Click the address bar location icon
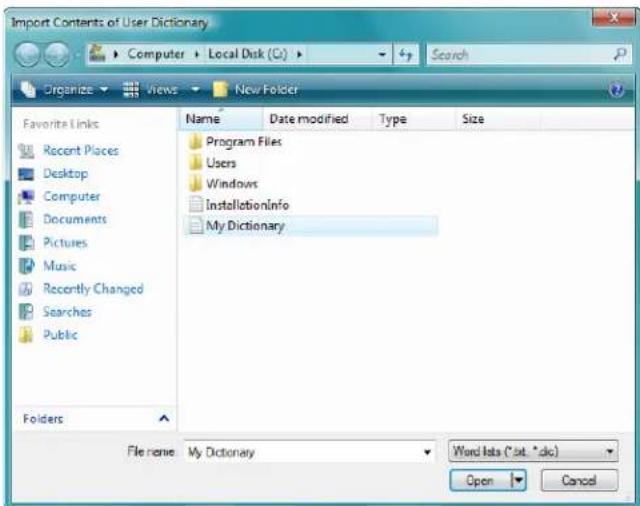Viewport: 640px width, 506px height. pos(98,53)
